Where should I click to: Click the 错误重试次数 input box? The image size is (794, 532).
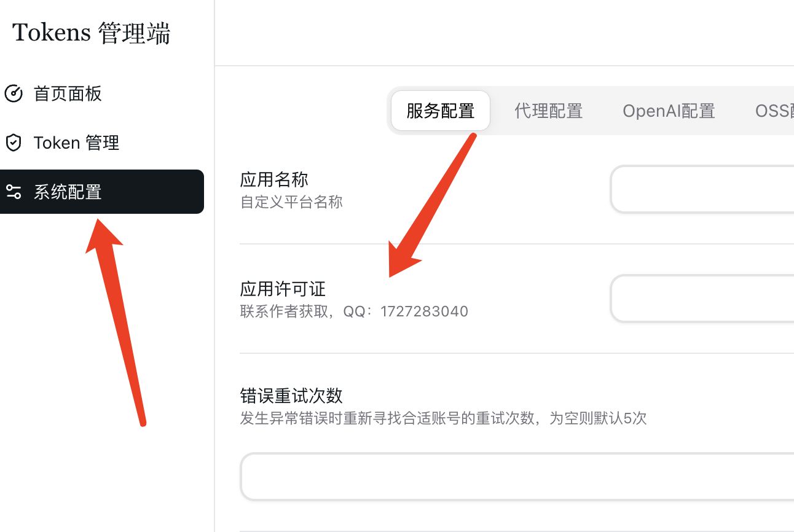517,477
